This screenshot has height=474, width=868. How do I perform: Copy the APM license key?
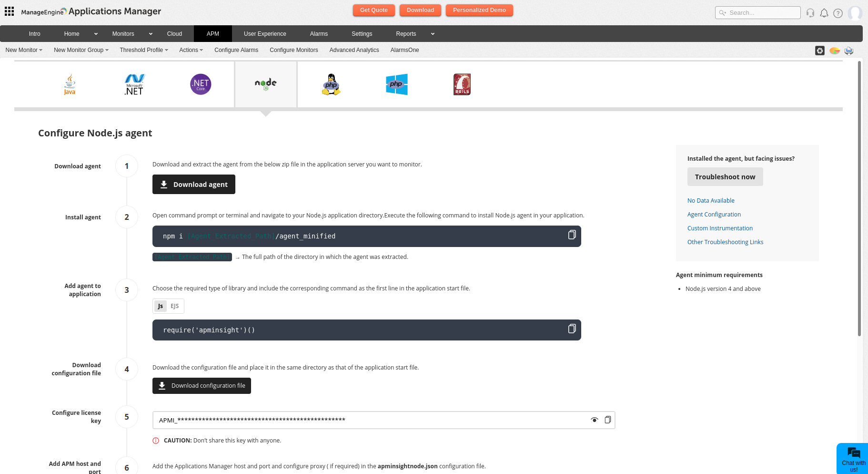607,420
